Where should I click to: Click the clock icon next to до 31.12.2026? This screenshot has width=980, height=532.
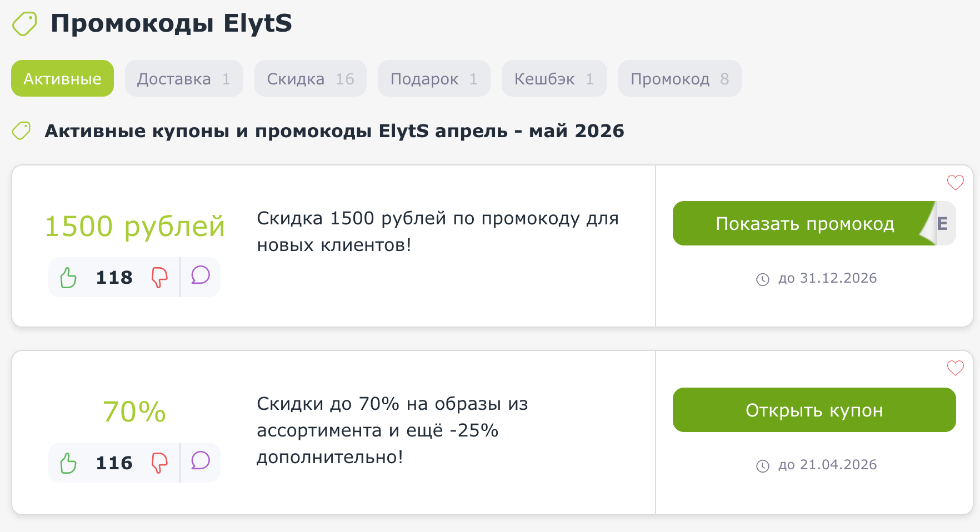[x=763, y=279]
